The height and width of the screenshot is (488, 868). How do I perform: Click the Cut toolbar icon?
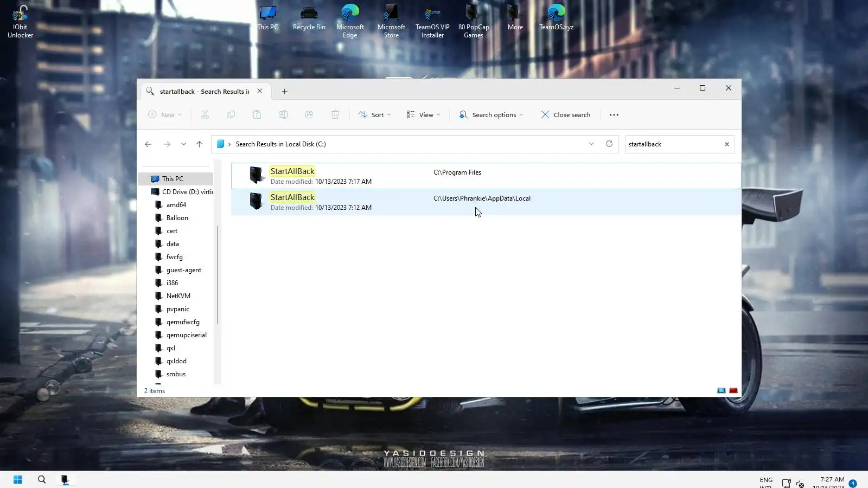(205, 114)
